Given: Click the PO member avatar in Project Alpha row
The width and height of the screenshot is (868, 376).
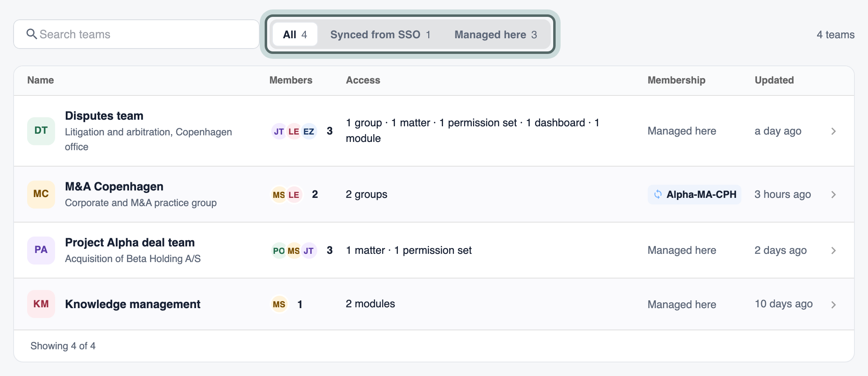Looking at the screenshot, I should coord(279,251).
